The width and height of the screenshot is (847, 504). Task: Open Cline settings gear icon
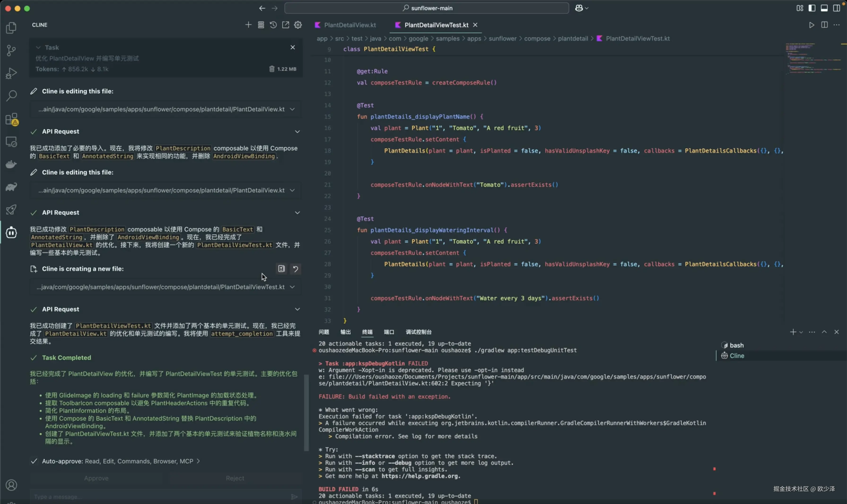coord(298,25)
